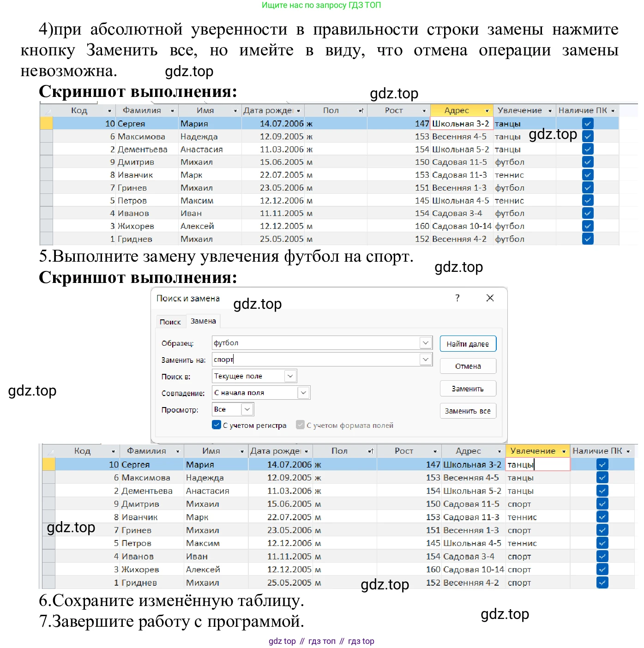Toggle Наличие ПК checkbox for Сергея in upper table
Screen dimensions: 644x648
[588, 124]
